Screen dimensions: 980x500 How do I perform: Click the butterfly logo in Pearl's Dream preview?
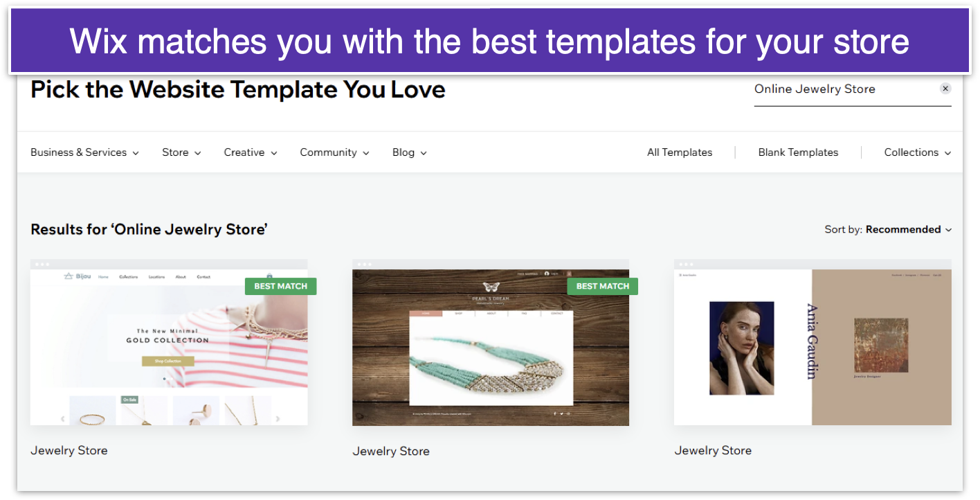491,287
